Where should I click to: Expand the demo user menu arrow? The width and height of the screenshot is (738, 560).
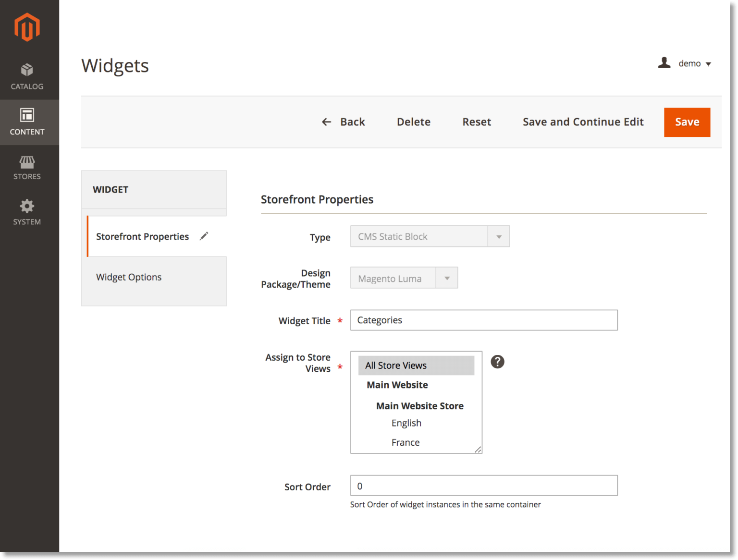click(709, 63)
